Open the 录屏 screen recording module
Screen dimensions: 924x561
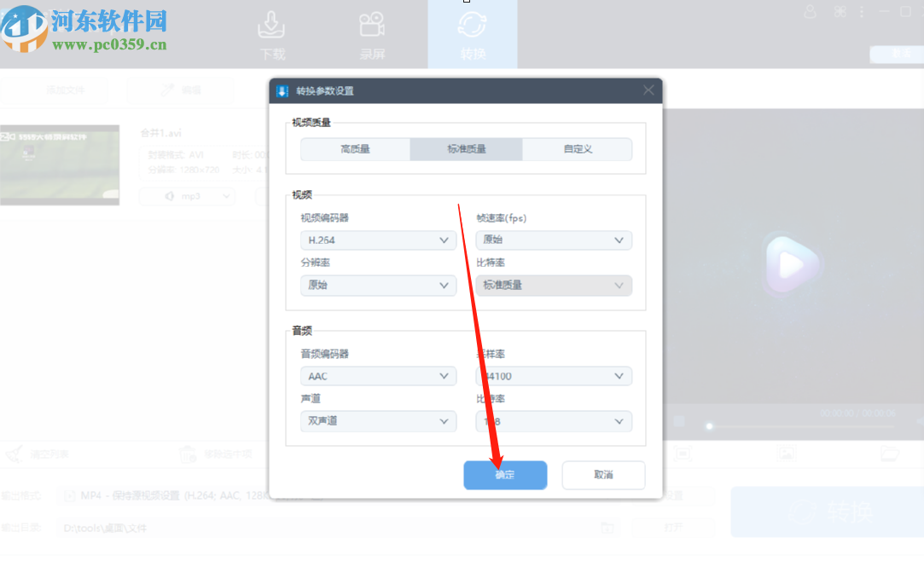(x=374, y=34)
